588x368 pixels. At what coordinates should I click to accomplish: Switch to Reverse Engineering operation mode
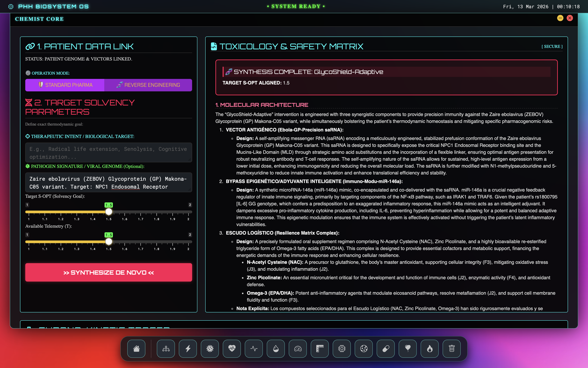[148, 85]
